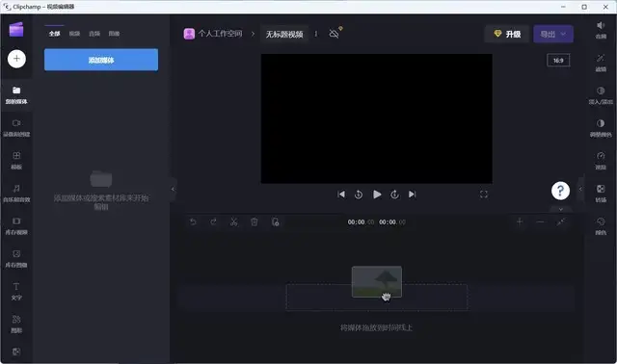Open the Transitions panel icon
The image size is (617, 364).
601,193
